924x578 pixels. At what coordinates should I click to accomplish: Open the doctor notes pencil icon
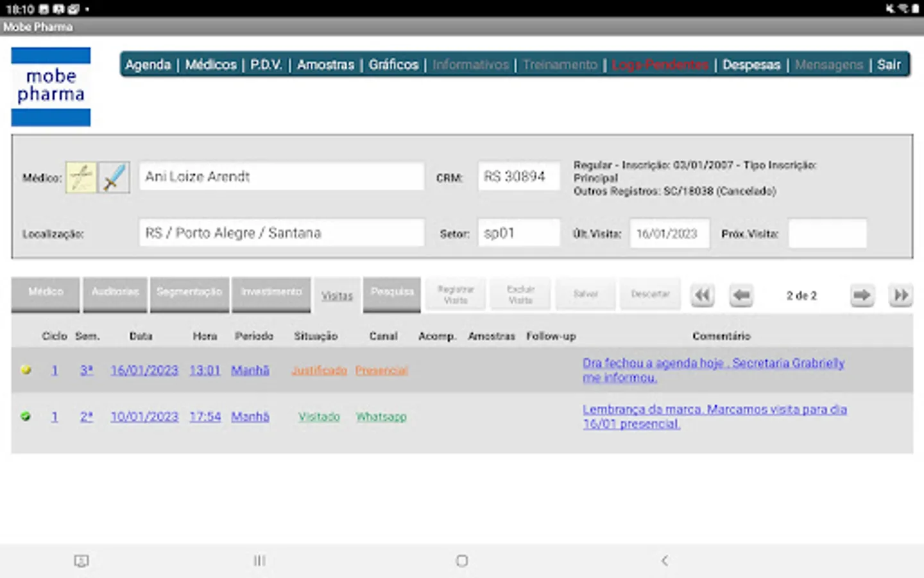(81, 177)
